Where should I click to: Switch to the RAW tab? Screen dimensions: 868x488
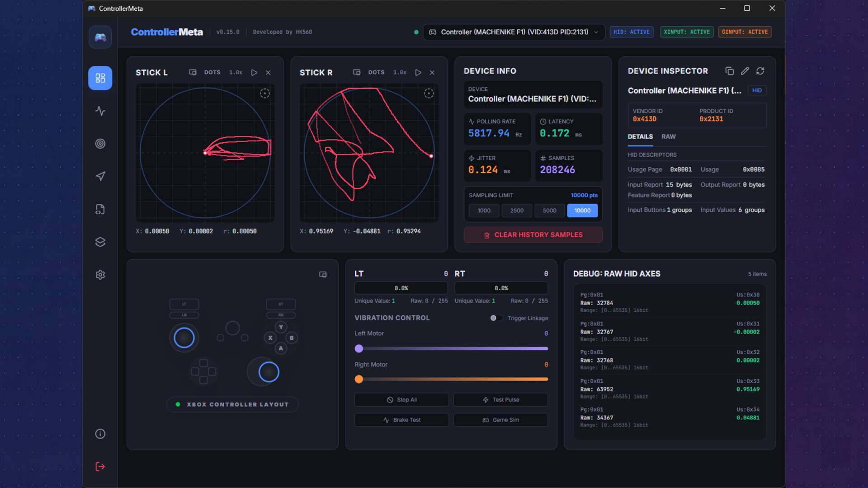click(x=668, y=136)
